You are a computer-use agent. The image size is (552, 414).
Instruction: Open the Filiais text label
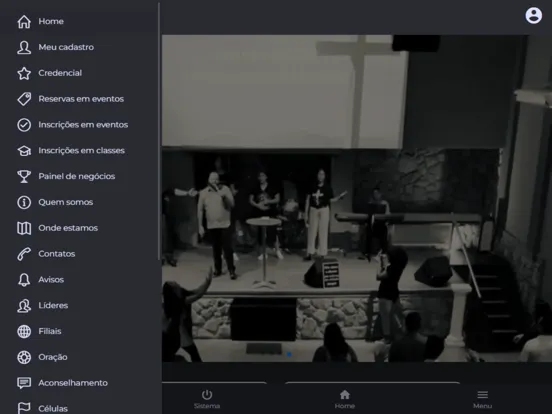click(x=50, y=331)
